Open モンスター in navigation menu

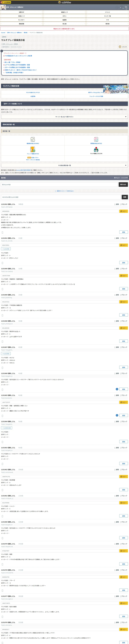21,20
